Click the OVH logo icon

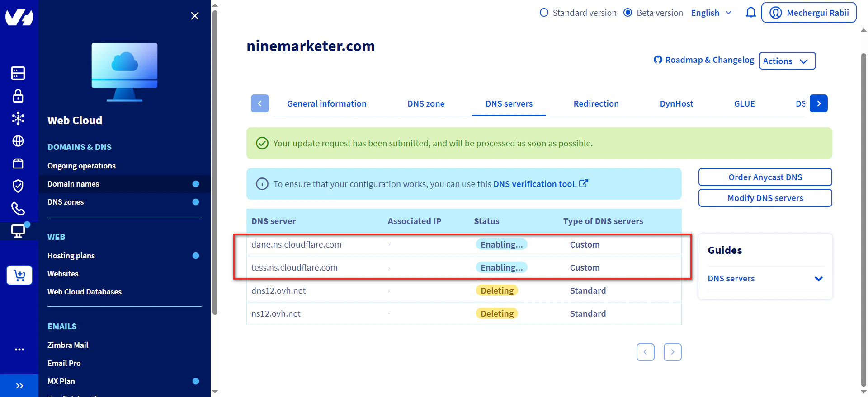click(19, 18)
